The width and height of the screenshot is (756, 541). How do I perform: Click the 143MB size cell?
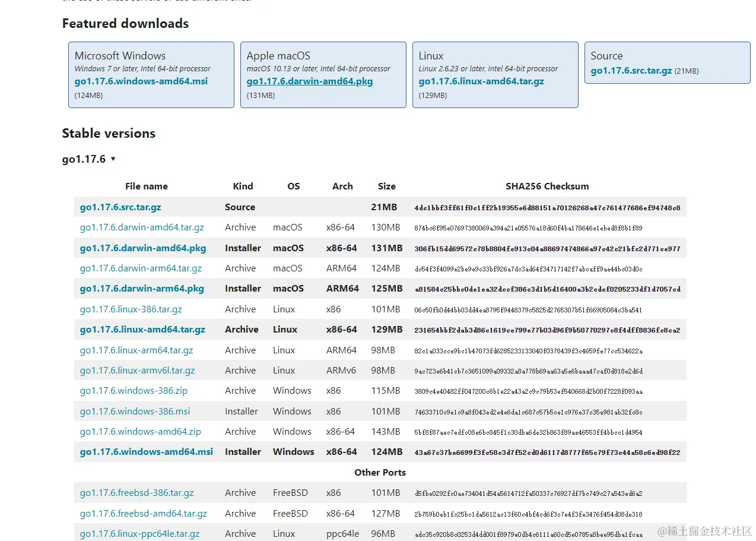[386, 432]
